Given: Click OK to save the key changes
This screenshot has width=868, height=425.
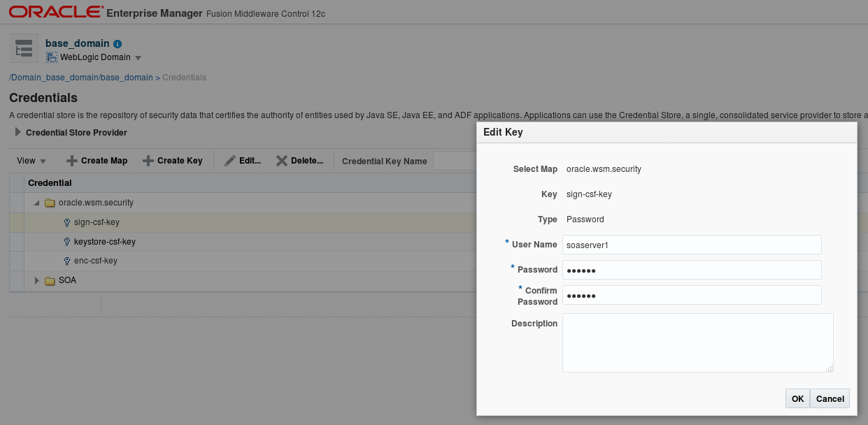Looking at the screenshot, I should (x=797, y=398).
